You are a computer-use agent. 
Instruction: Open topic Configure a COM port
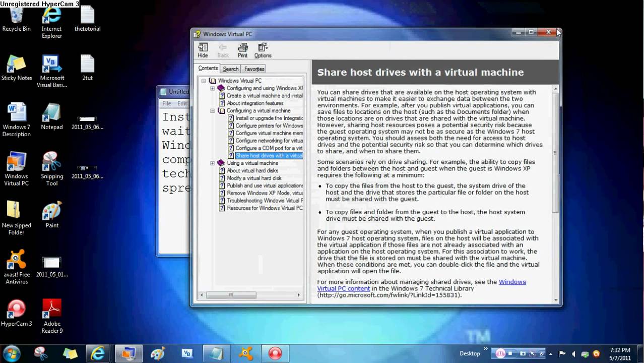(x=269, y=148)
